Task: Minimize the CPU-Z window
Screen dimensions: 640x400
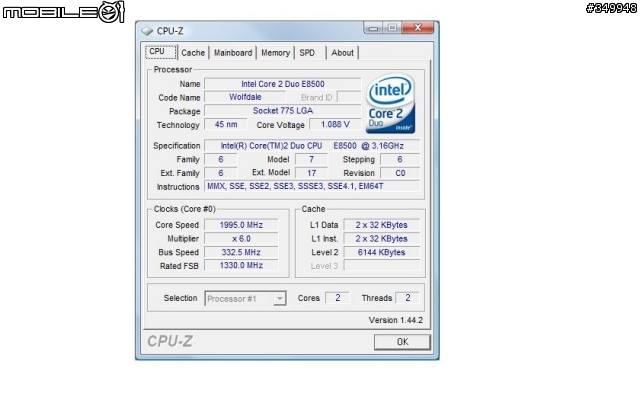Action: tap(373, 28)
